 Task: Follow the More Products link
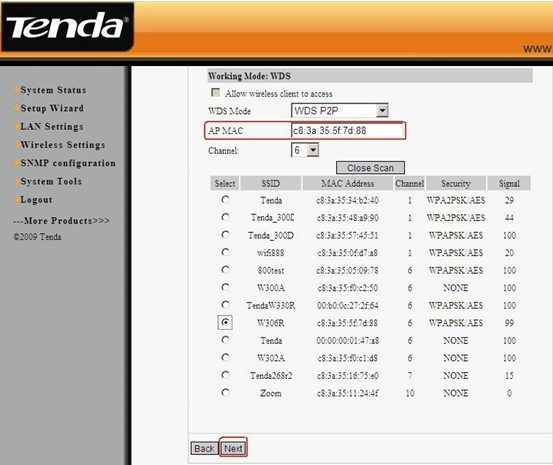(x=61, y=221)
